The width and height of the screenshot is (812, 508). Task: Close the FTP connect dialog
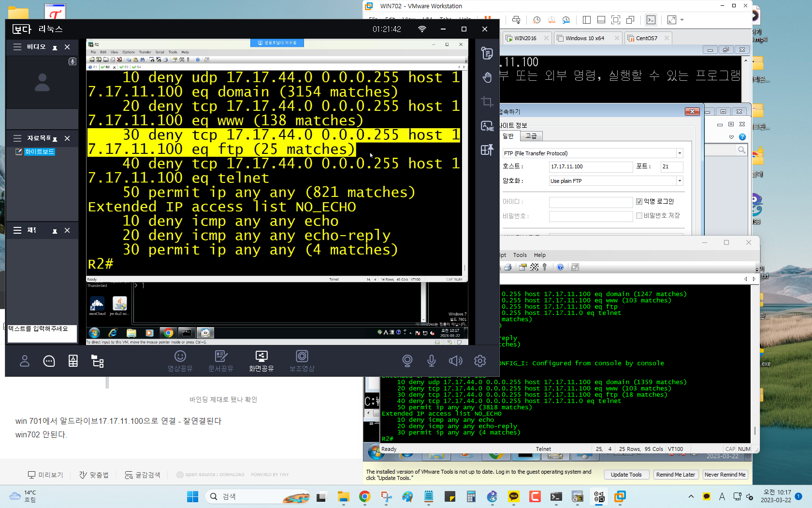692,112
